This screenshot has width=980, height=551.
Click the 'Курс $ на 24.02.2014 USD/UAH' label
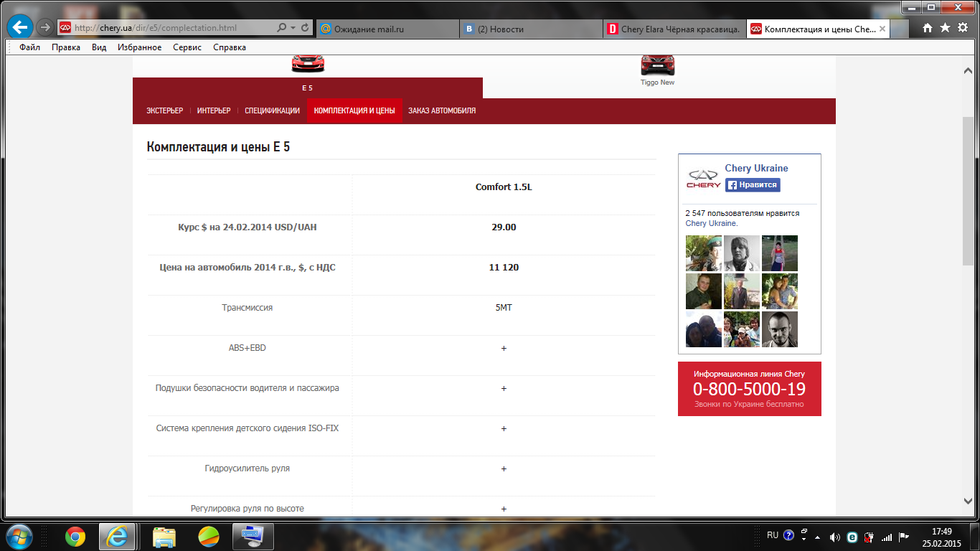pyautogui.click(x=248, y=227)
